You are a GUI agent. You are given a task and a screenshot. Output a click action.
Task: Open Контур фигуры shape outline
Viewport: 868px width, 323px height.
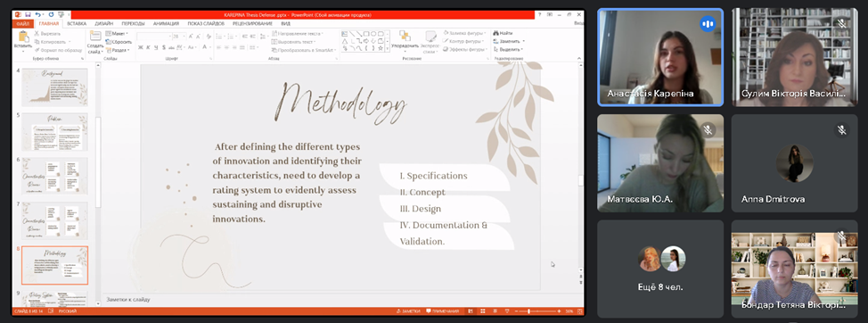point(464,42)
